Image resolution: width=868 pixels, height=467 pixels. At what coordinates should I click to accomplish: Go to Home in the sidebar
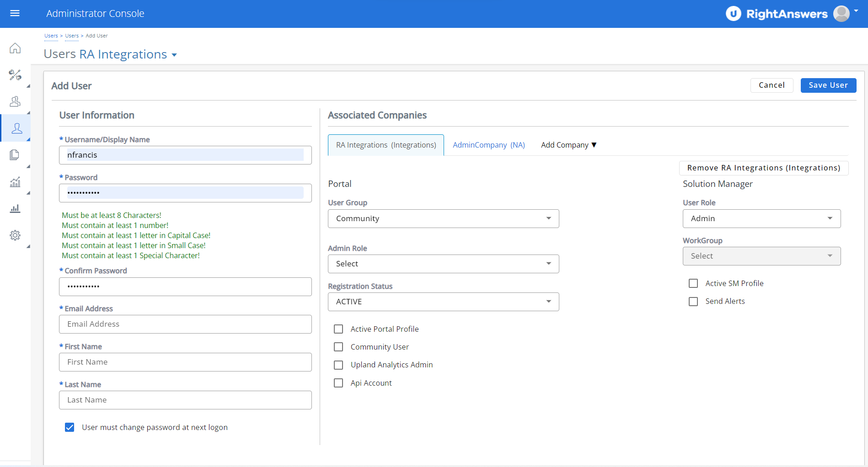pyautogui.click(x=15, y=48)
